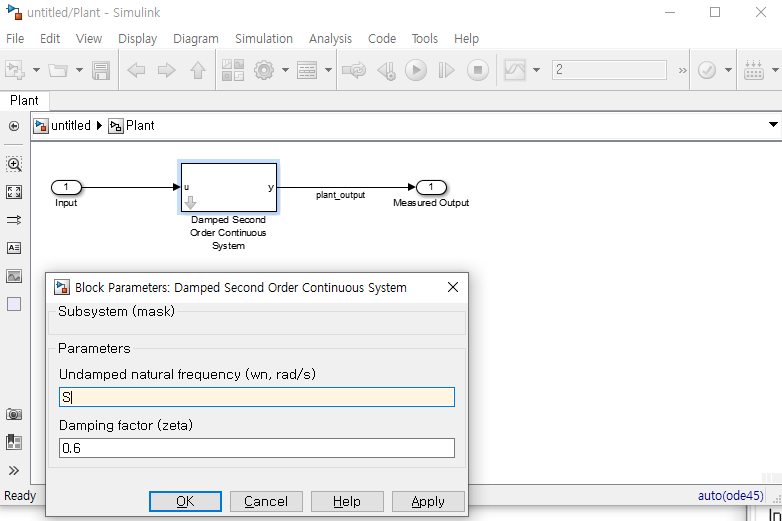Image resolution: width=782 pixels, height=521 pixels.
Task: Open the File menu
Action: (x=15, y=38)
